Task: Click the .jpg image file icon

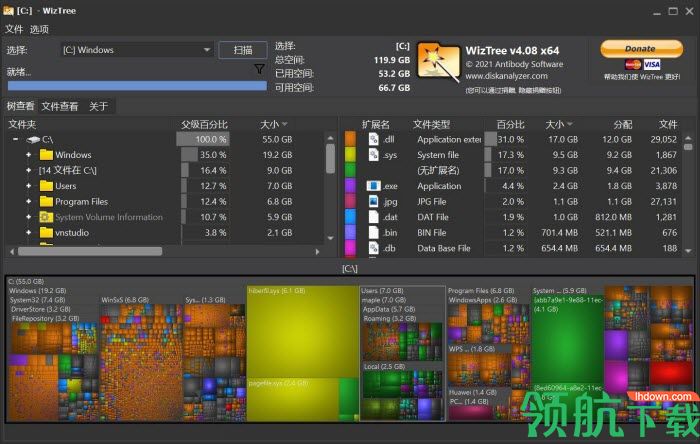Action: [x=374, y=201]
